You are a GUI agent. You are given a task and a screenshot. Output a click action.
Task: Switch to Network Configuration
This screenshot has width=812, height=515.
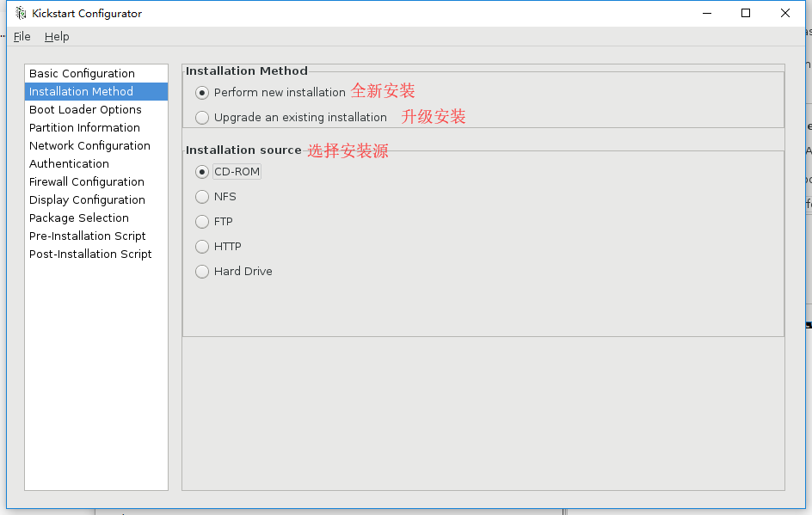point(96,146)
